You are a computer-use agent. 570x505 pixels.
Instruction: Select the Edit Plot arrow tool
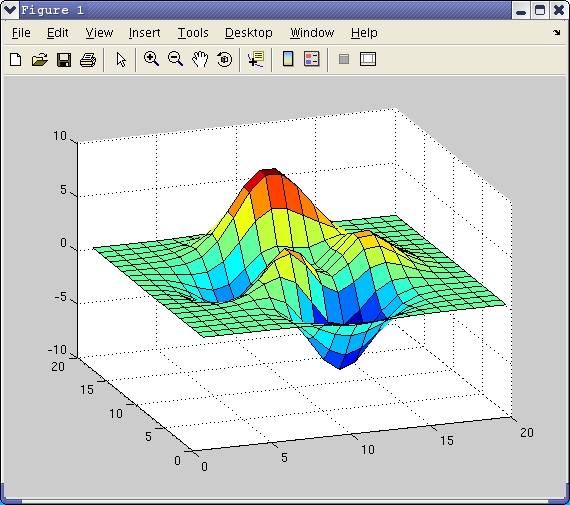pos(121,59)
